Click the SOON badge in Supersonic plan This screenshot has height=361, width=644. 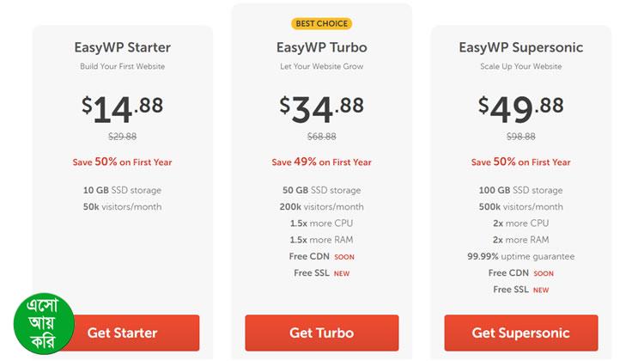click(x=544, y=273)
